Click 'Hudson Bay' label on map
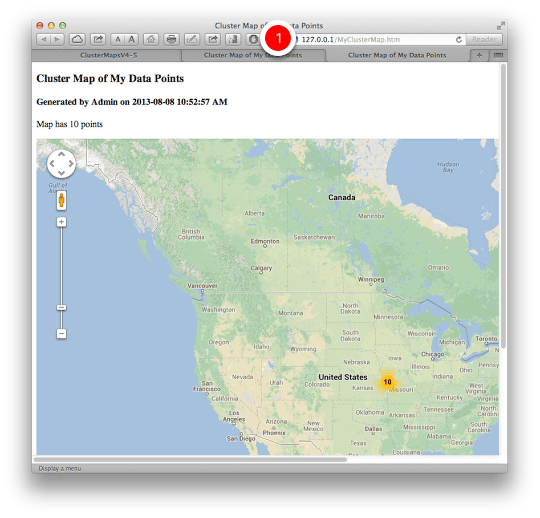 coord(448,167)
